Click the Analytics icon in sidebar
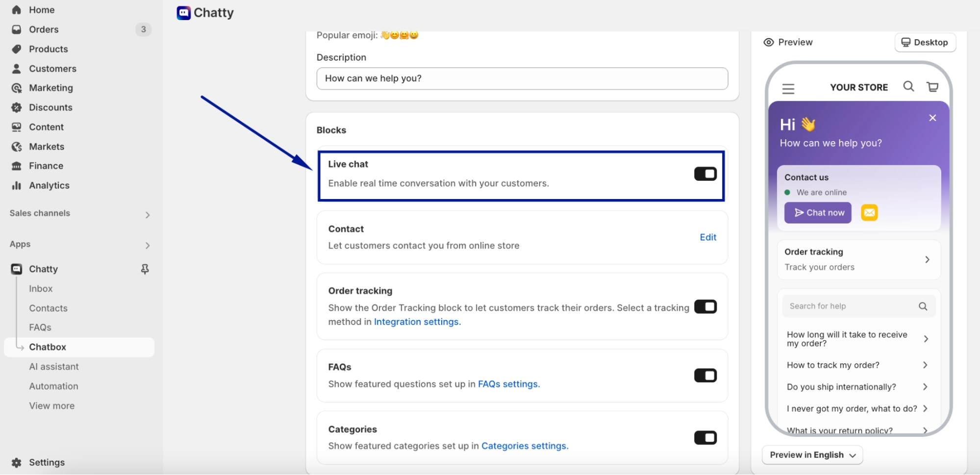This screenshot has height=475, width=980. 16,185
